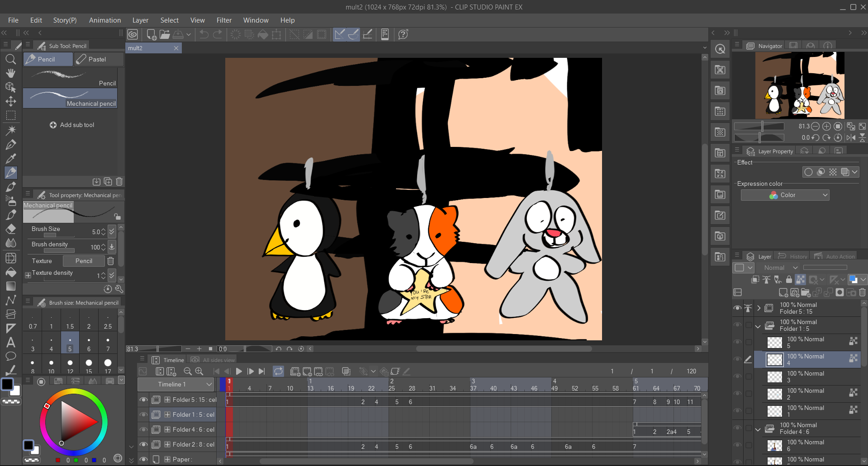The width and height of the screenshot is (868, 466).
Task: Click Add sub tool button
Action: click(72, 125)
